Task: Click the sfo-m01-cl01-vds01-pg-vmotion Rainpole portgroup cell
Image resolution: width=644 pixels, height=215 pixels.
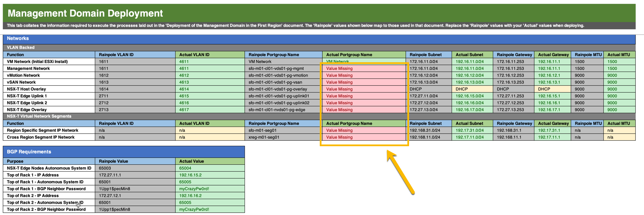Action: [283, 75]
